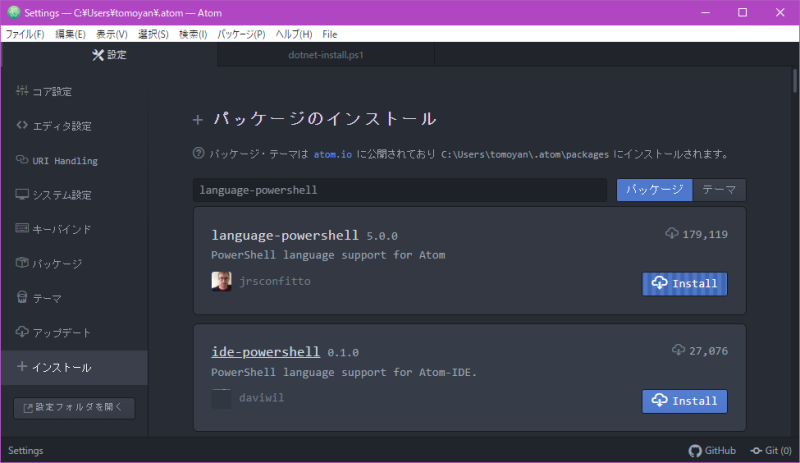Open 検索(I) menu
Screen dimensions: 800x463
(193, 34)
